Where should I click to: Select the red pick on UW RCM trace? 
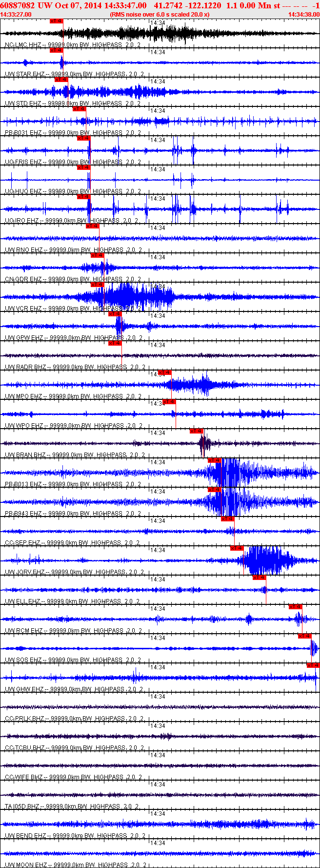coord(295,607)
